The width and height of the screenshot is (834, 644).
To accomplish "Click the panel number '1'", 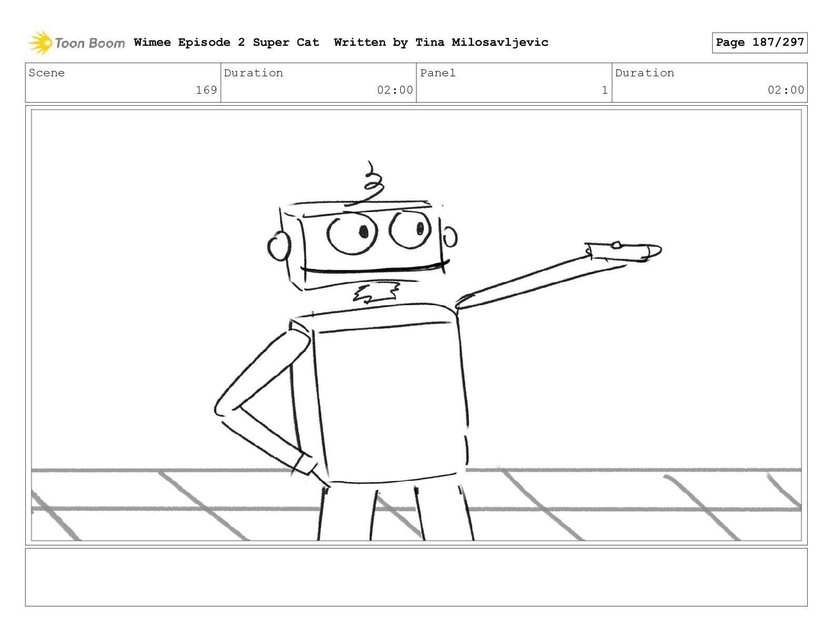I will point(605,90).
